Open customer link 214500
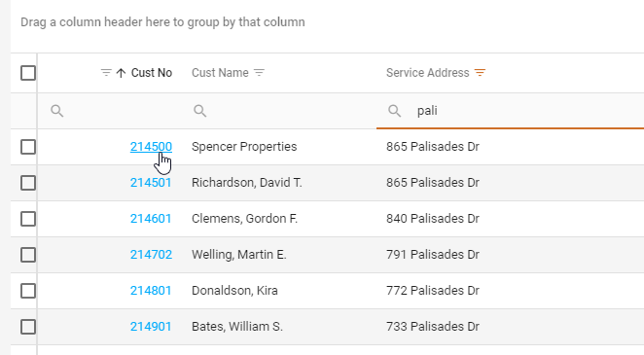644x355 pixels. point(151,147)
